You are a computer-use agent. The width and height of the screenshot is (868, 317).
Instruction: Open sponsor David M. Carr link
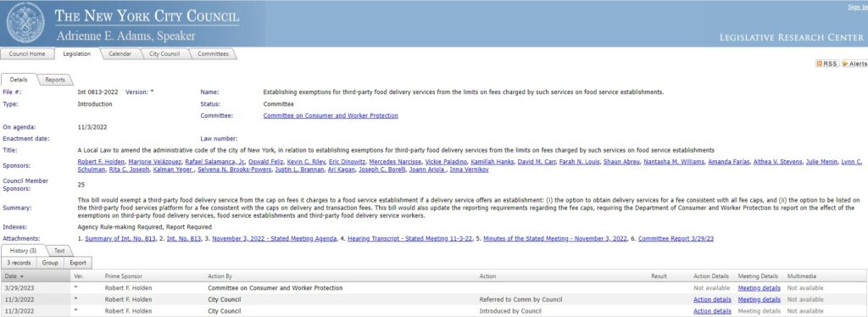[537, 162]
